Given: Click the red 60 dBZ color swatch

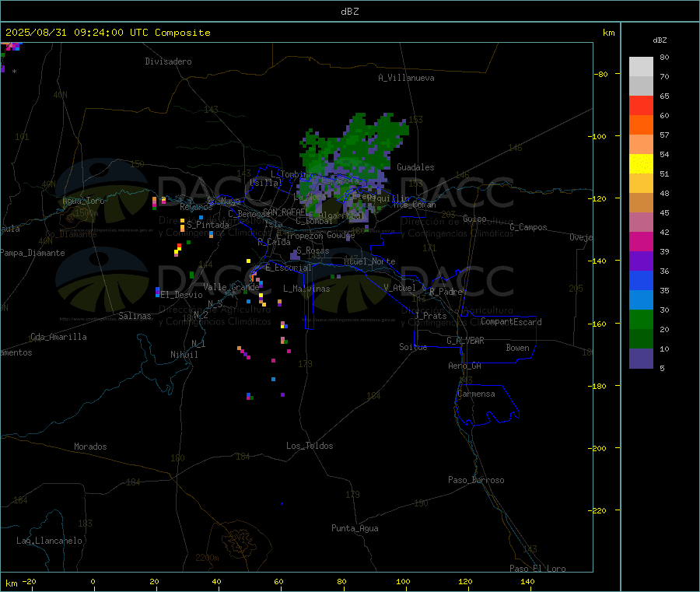Looking at the screenshot, I should coord(641,105).
